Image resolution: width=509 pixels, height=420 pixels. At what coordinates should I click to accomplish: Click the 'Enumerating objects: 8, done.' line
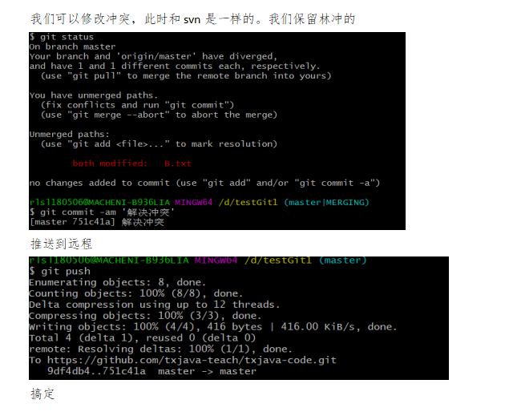tap(118, 282)
